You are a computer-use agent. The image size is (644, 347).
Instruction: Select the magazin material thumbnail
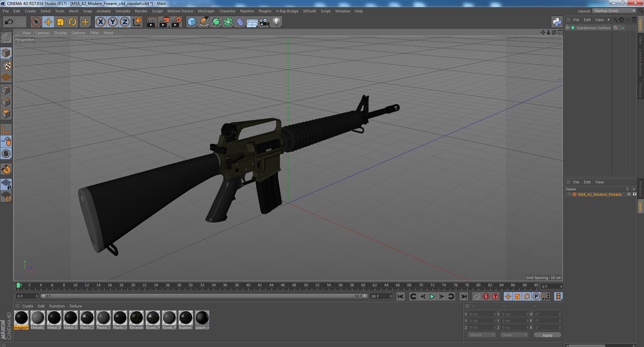21,320
